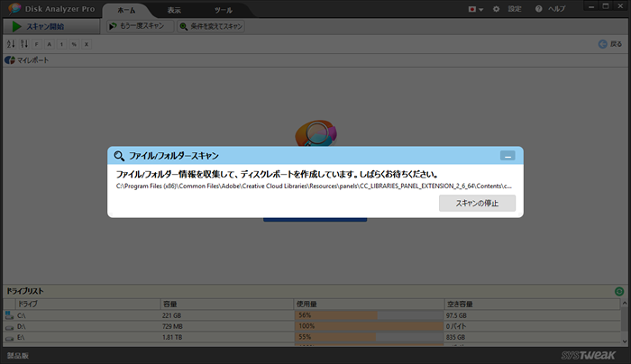
Task: Click the C:\ drive icon
Action: (x=9, y=315)
